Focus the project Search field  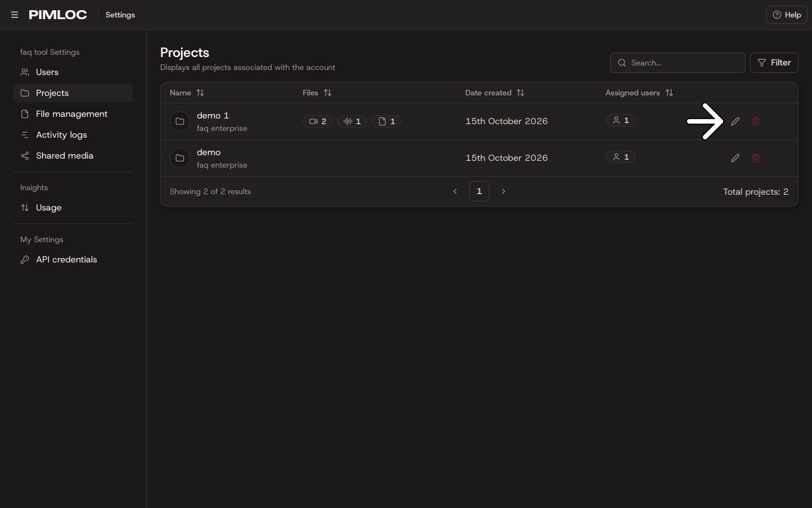[x=677, y=63]
